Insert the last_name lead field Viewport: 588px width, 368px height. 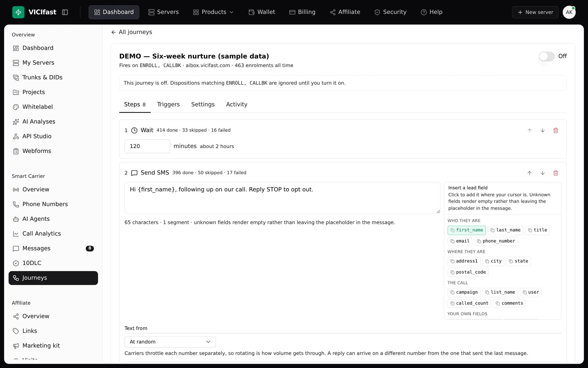click(x=505, y=230)
